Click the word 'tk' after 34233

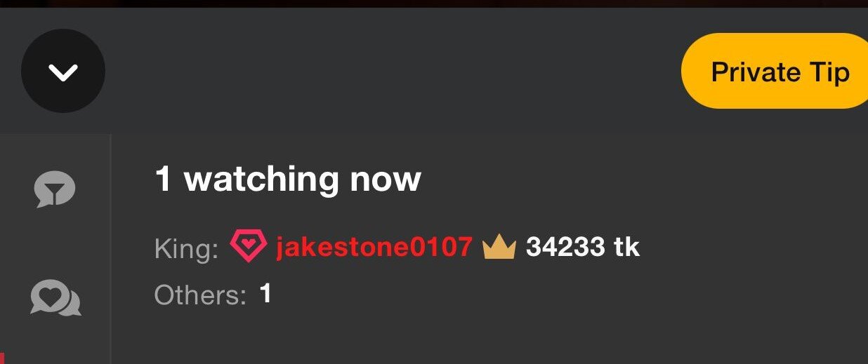point(627,247)
